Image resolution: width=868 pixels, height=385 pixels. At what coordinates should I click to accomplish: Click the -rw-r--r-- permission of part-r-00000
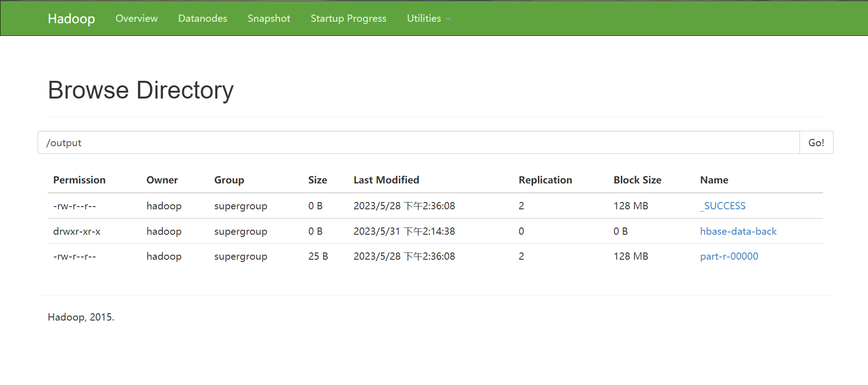pyautogui.click(x=75, y=256)
